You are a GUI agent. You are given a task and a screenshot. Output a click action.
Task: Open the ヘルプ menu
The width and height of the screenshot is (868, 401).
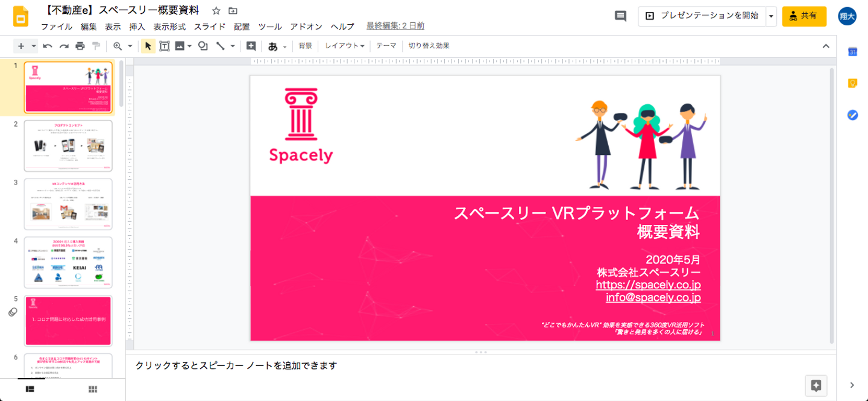point(342,27)
